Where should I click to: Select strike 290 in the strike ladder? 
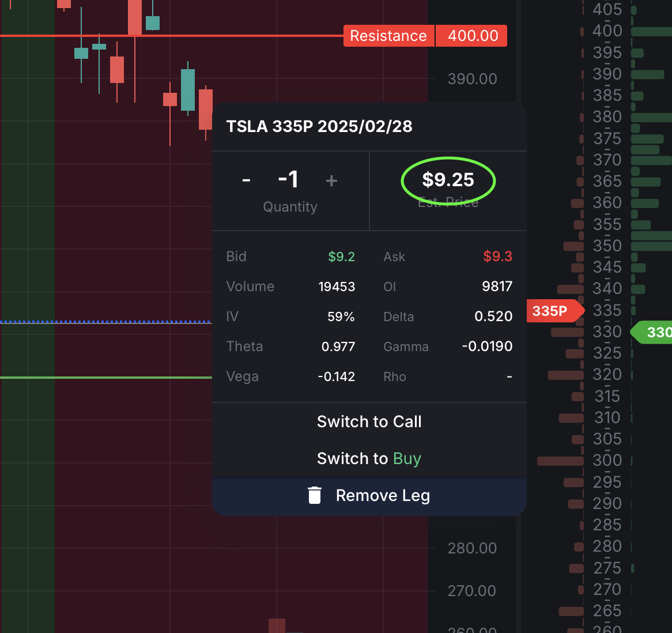607,503
